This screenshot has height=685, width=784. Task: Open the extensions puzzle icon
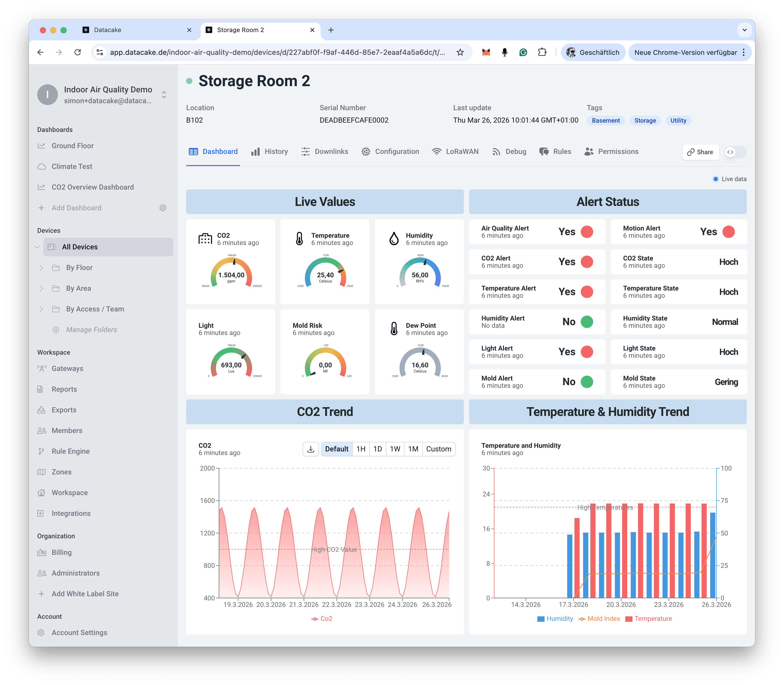[542, 52]
